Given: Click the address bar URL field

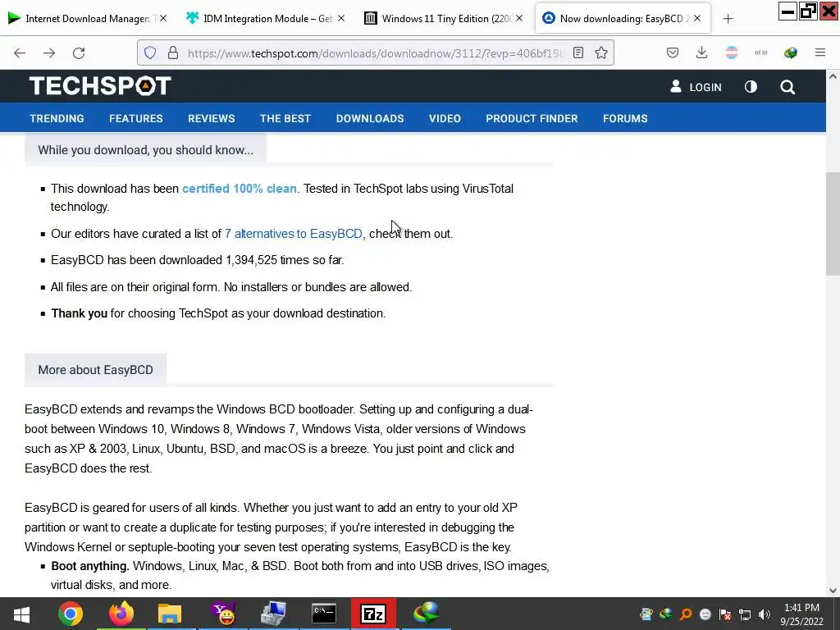Looking at the screenshot, I should [x=375, y=52].
